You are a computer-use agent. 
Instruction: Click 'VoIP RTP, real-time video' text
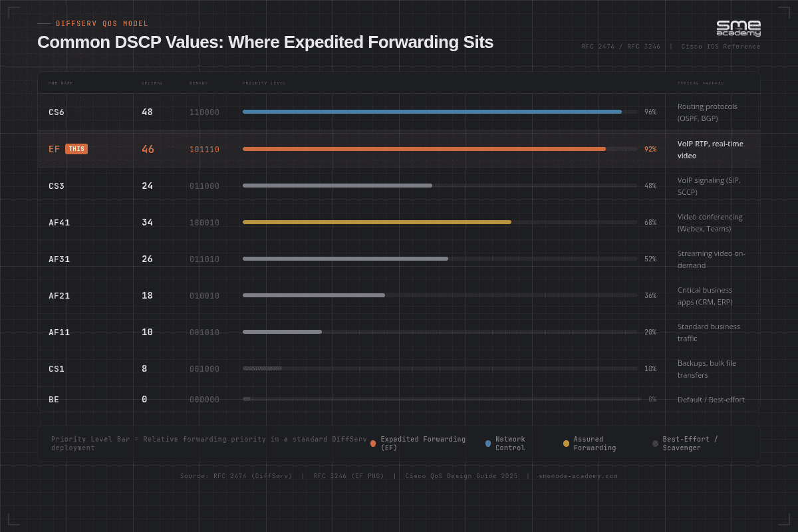[710, 149]
